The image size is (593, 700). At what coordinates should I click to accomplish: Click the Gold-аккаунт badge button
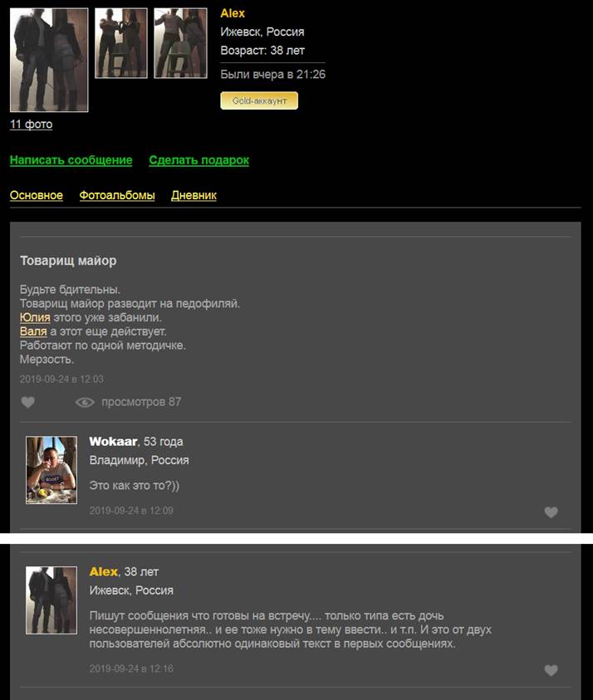pos(259,100)
